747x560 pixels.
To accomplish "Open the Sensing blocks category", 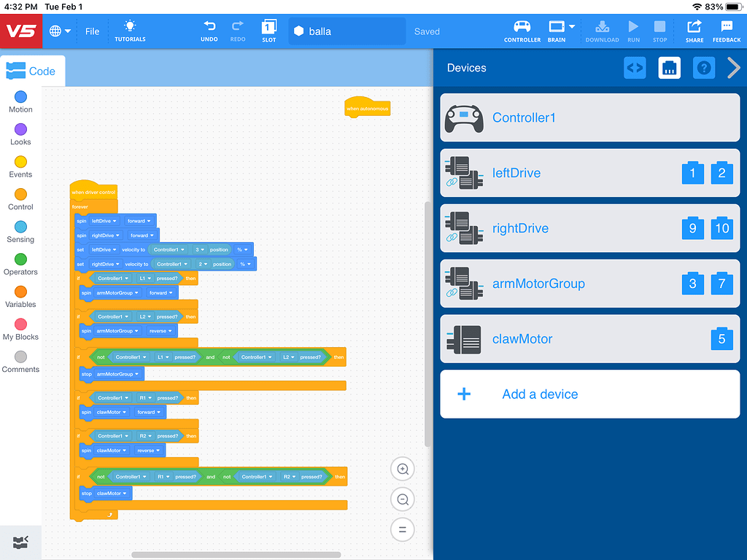I will coord(20,232).
